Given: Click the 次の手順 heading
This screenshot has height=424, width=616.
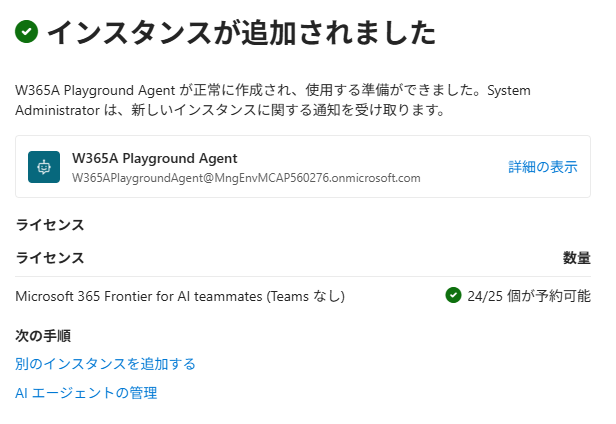Looking at the screenshot, I should (43, 336).
